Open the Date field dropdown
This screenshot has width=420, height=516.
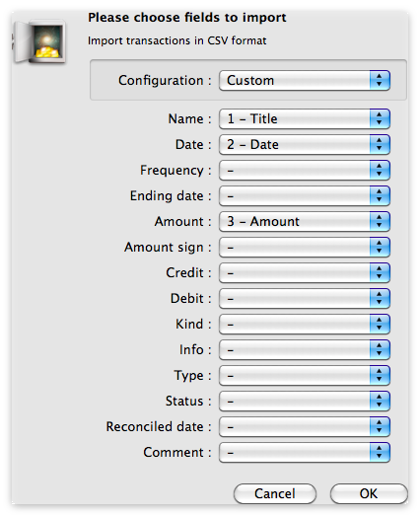(305, 144)
